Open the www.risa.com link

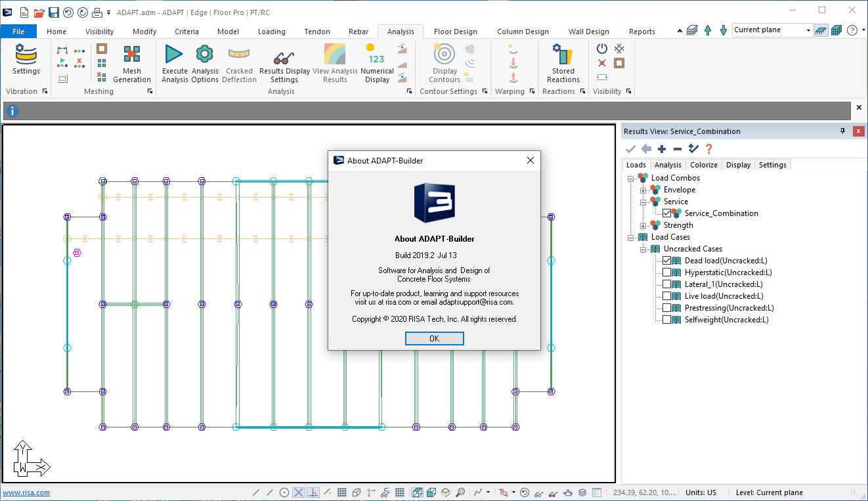point(26,492)
